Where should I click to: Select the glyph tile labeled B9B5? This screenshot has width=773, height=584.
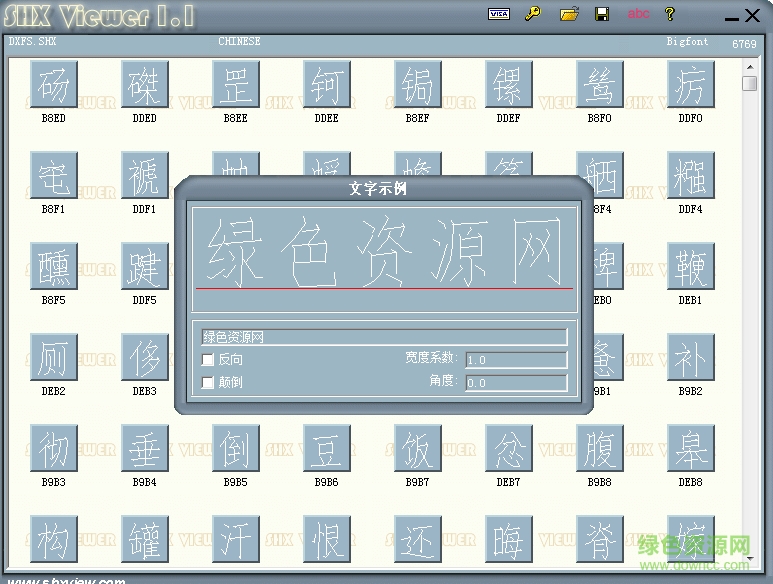(236, 448)
